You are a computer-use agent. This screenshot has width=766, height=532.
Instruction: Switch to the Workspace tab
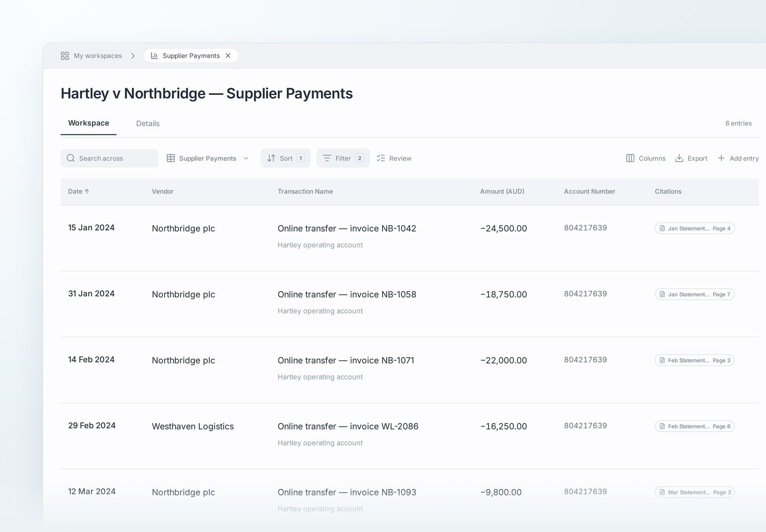tap(89, 123)
